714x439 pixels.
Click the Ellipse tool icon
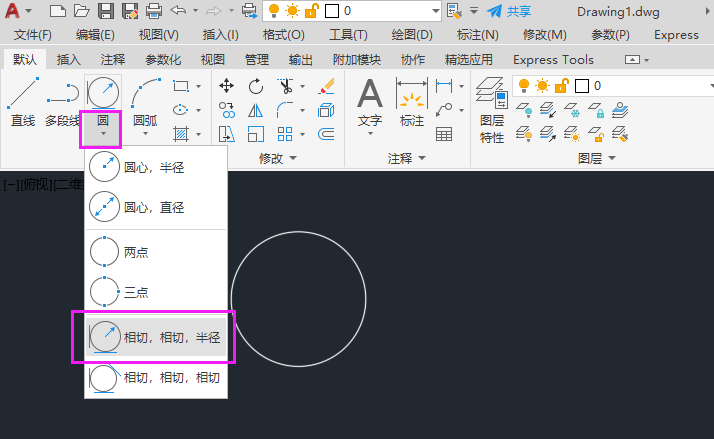pyautogui.click(x=181, y=110)
